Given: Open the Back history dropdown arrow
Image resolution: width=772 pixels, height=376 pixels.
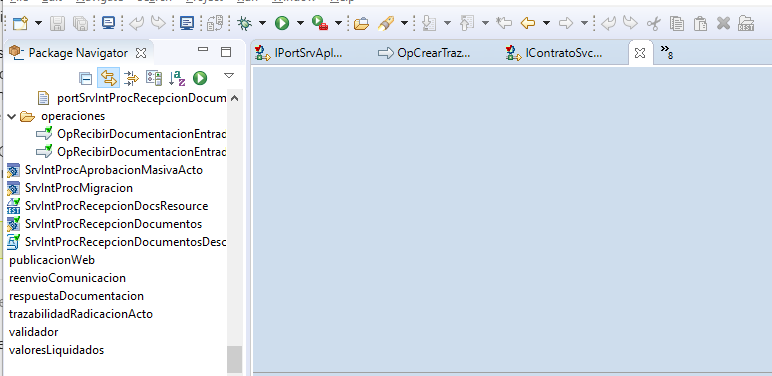Looking at the screenshot, I should point(546,23).
